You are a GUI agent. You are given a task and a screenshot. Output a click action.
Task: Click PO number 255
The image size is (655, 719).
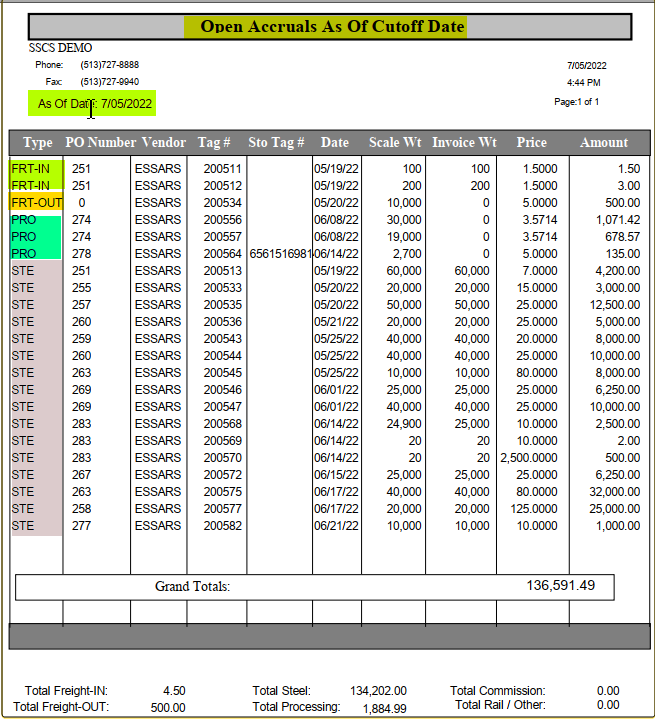click(82, 288)
